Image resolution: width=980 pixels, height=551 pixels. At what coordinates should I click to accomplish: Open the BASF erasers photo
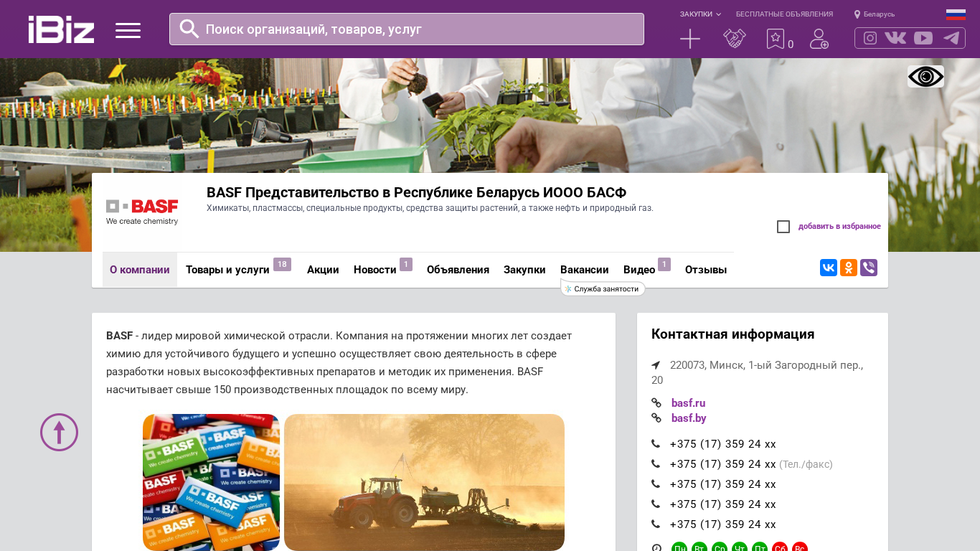pos(211,482)
